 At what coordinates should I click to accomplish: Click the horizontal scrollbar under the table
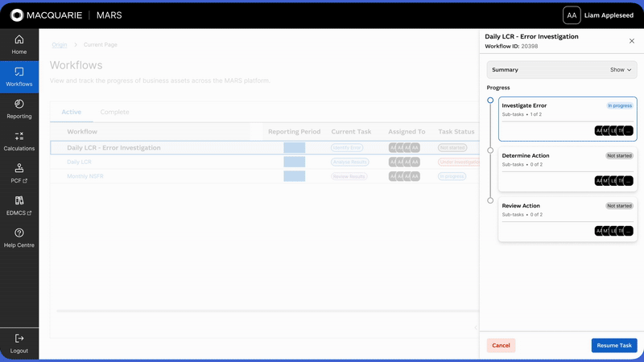(x=268, y=311)
